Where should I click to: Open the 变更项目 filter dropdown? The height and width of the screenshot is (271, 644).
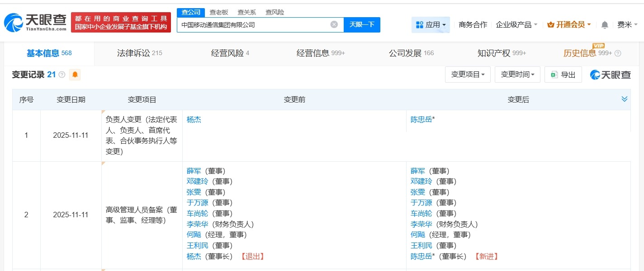tap(468, 74)
